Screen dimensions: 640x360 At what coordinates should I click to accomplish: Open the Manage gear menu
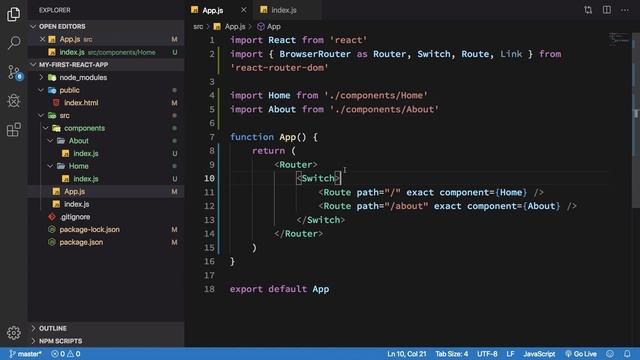click(13, 333)
